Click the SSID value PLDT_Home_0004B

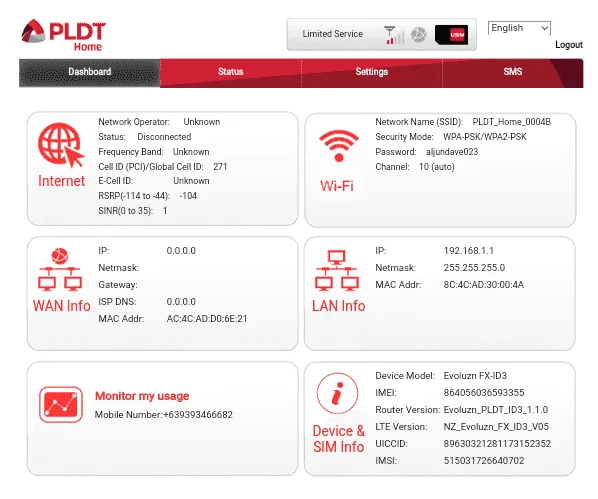pos(511,122)
